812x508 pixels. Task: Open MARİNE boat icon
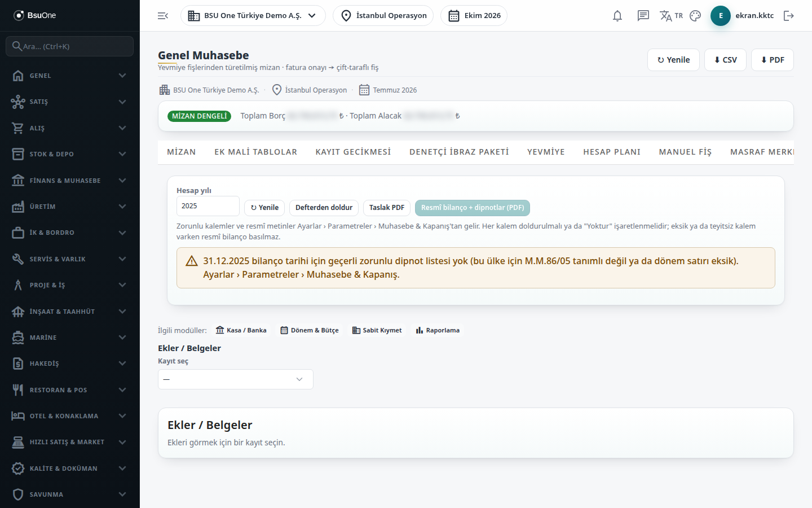tap(18, 338)
